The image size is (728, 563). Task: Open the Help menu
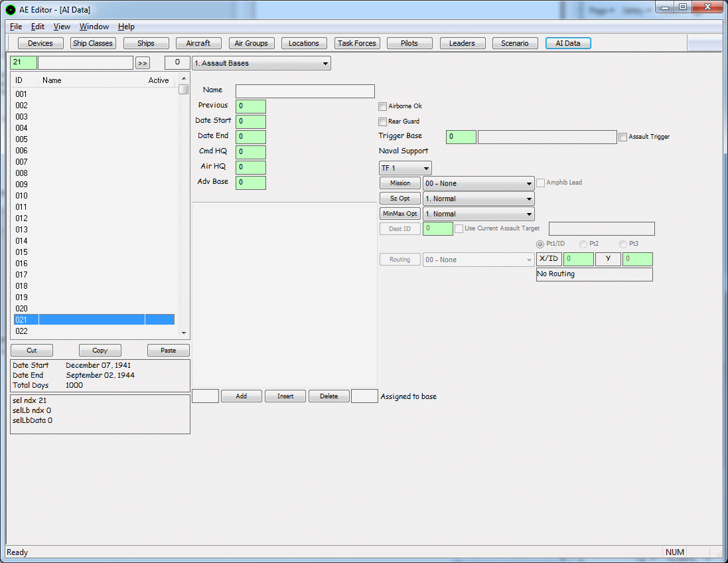[126, 27]
